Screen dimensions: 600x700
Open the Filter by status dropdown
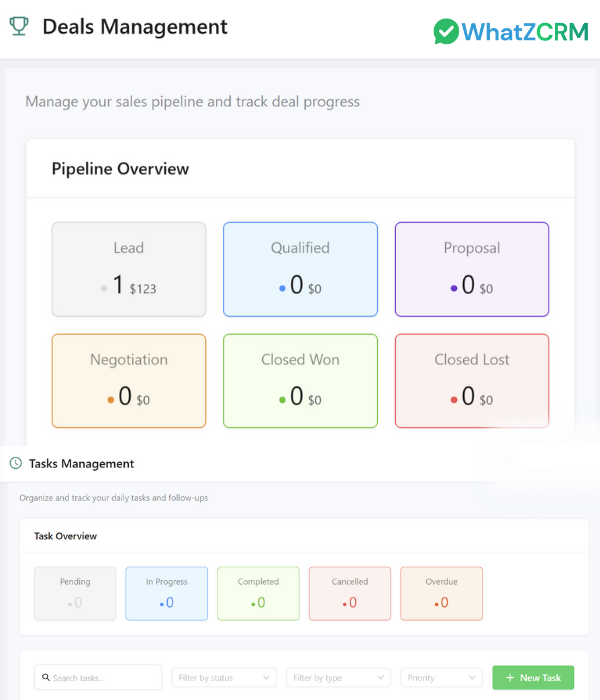coord(224,678)
